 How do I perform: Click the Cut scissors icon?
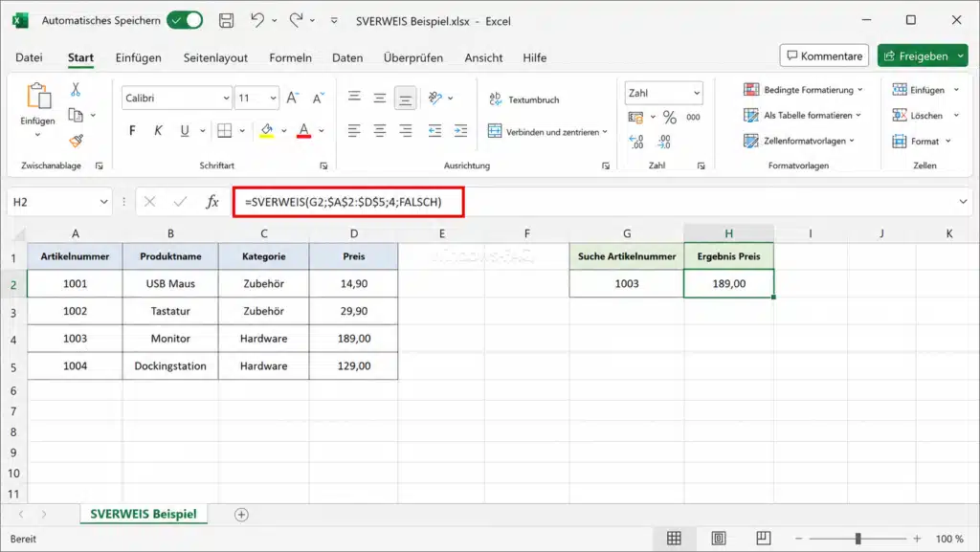76,89
